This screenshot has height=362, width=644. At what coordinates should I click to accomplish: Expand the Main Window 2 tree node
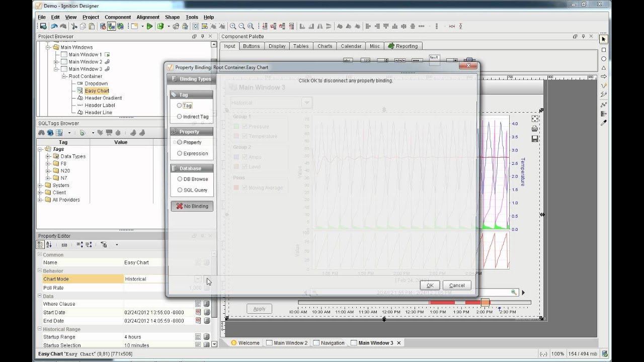(x=56, y=62)
